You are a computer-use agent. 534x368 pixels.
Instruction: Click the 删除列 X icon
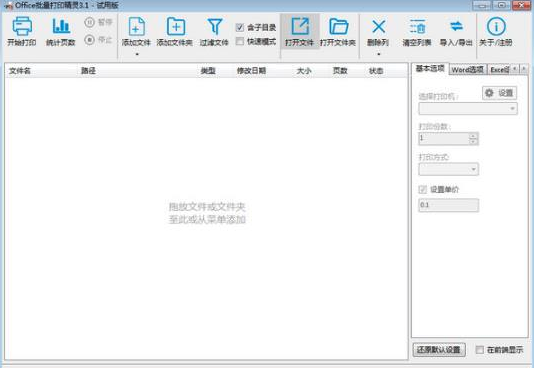pyautogui.click(x=378, y=26)
